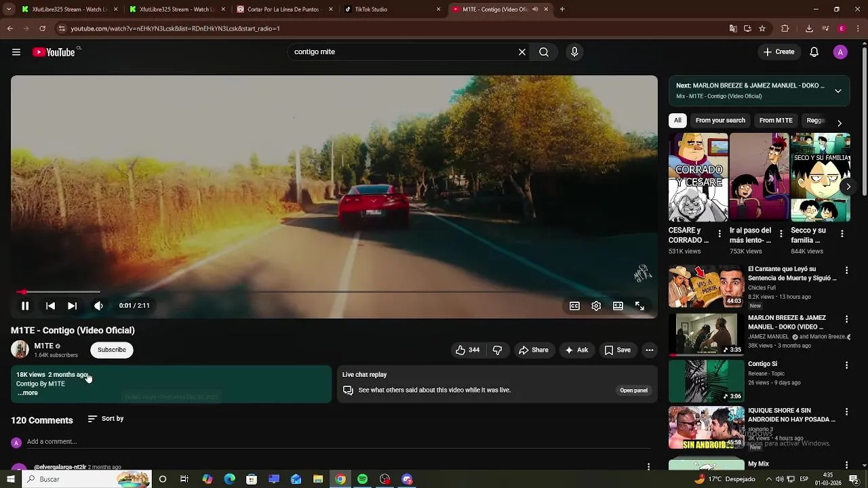The height and width of the screenshot is (488, 868).
Task: Subscribe to the M1TE channel
Action: (112, 350)
